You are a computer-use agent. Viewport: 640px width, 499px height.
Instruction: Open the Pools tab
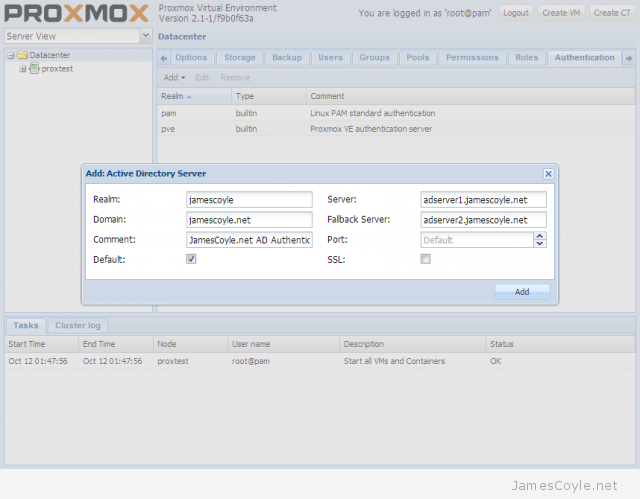418,58
